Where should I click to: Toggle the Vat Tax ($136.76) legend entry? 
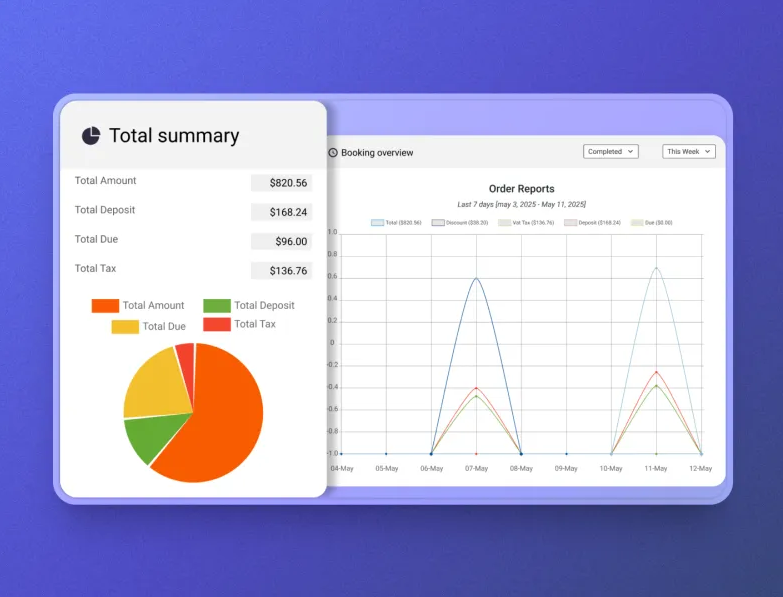[x=526, y=222]
